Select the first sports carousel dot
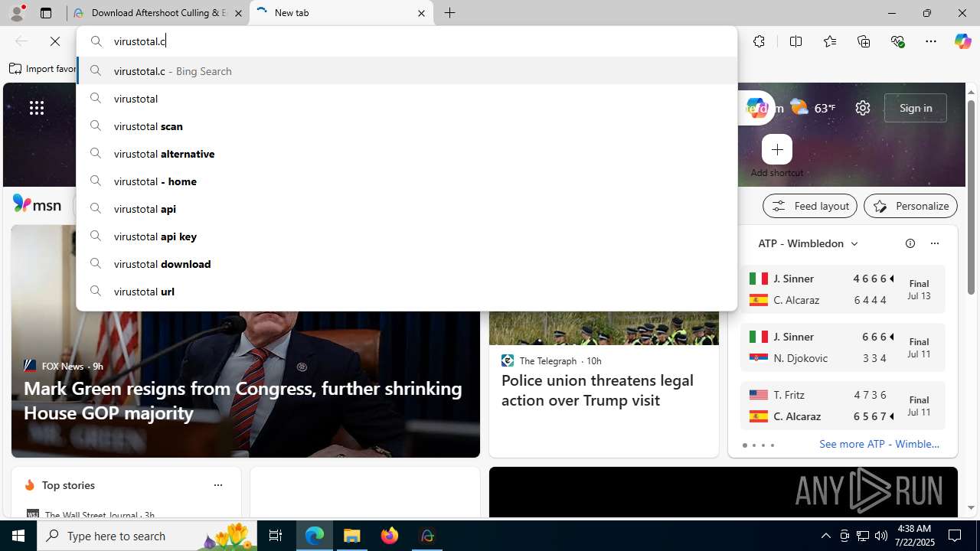Image resolution: width=980 pixels, height=551 pixels. pos(745,445)
